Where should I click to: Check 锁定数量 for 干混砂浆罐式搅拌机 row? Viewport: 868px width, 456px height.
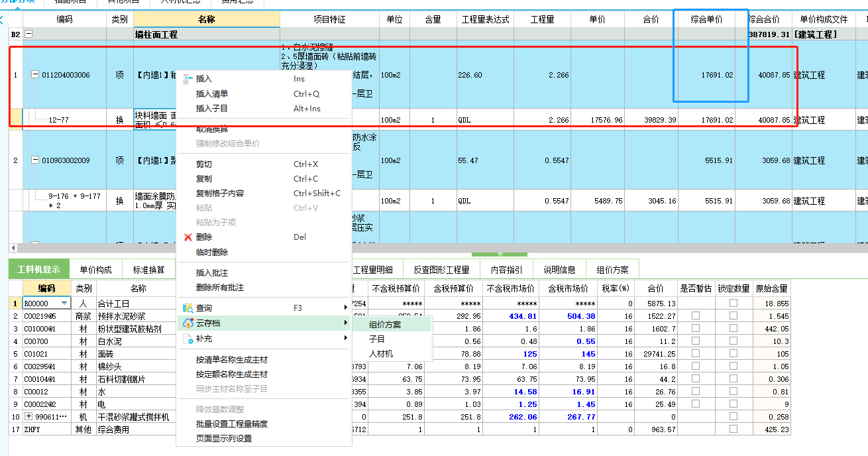pos(733,417)
